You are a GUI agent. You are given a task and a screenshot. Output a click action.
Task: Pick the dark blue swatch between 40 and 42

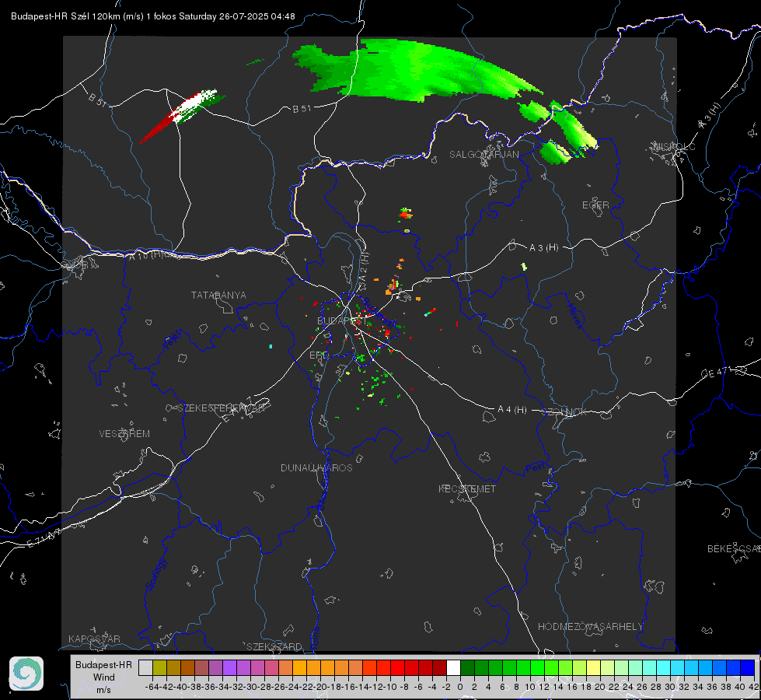[x=748, y=667]
